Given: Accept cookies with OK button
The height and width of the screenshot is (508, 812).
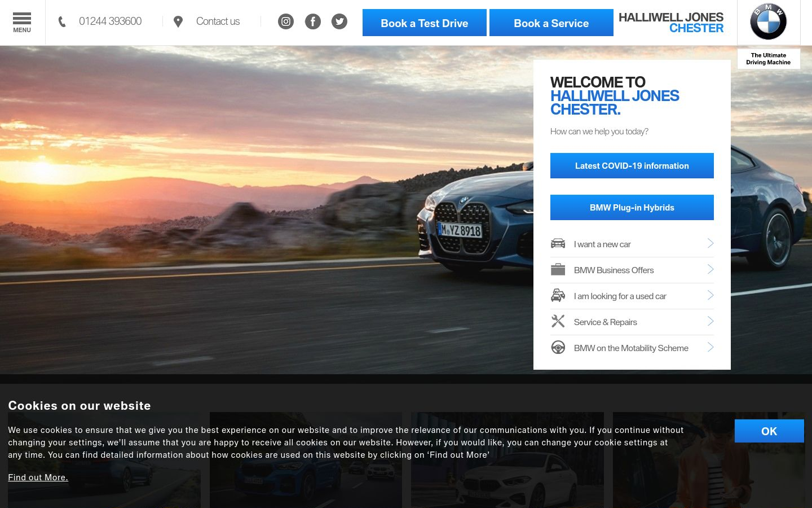Looking at the screenshot, I should pos(769,431).
